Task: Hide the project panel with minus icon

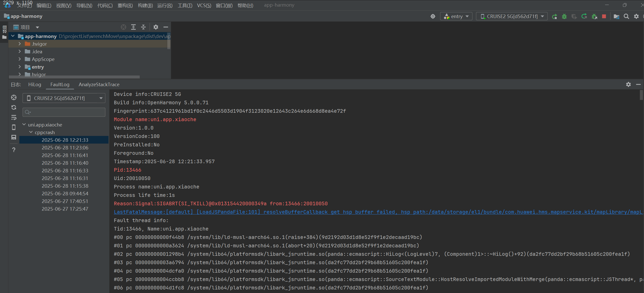Action: coord(166,27)
